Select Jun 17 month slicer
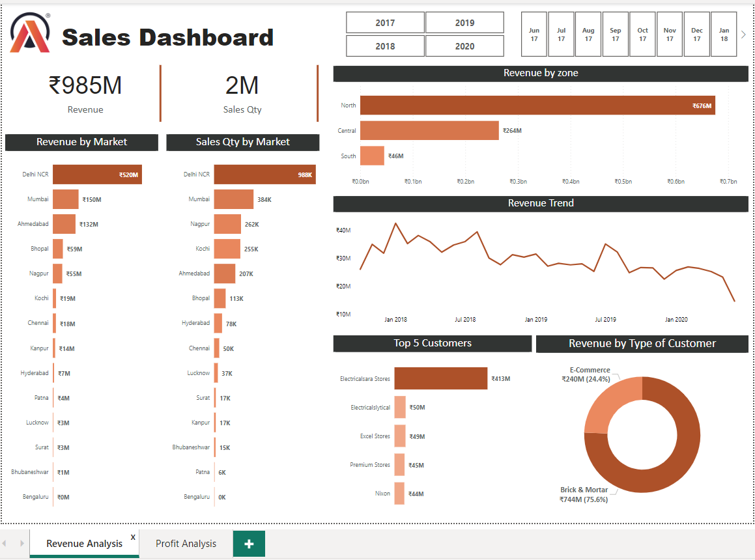 click(534, 35)
